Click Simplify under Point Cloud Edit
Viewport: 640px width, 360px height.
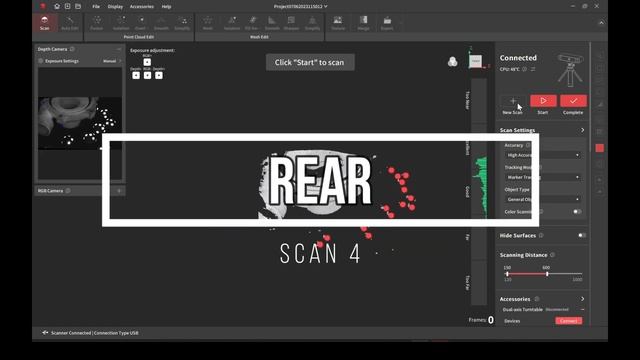pyautogui.click(x=182, y=23)
